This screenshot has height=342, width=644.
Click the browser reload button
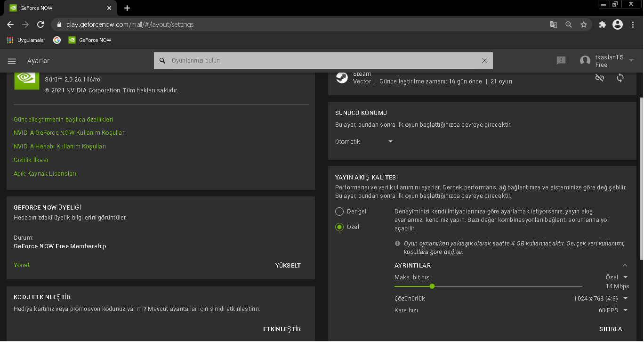[40, 24]
